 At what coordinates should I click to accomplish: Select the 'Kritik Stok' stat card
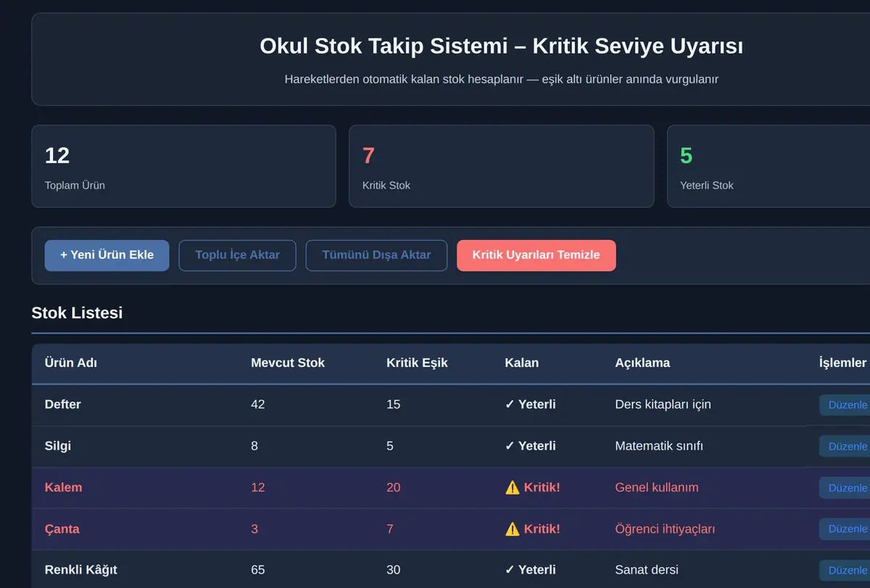(502, 166)
